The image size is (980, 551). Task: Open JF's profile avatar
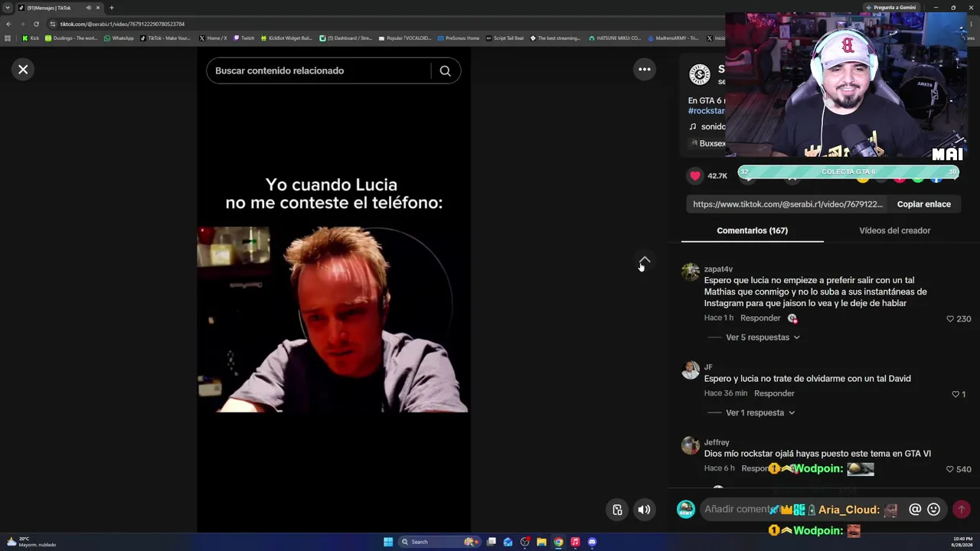click(x=691, y=370)
